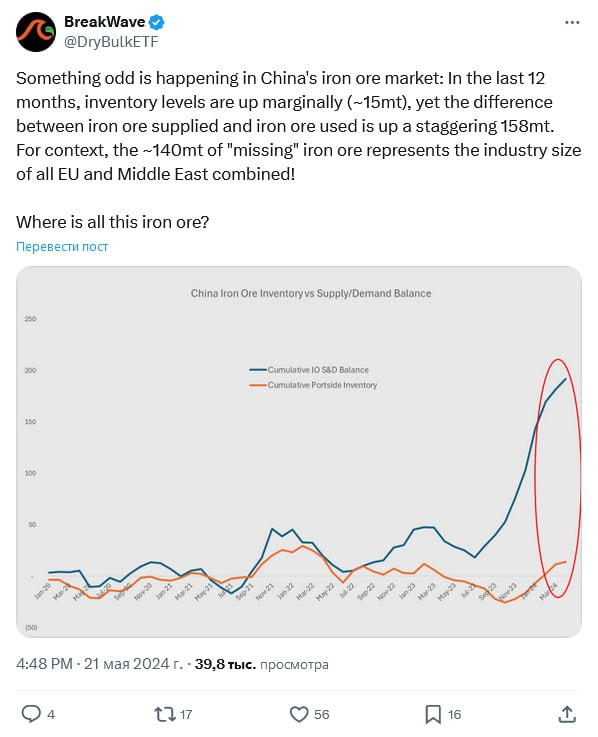Click the 39,8 тыс. просмотра view count
598x737 pixels.
click(262, 664)
